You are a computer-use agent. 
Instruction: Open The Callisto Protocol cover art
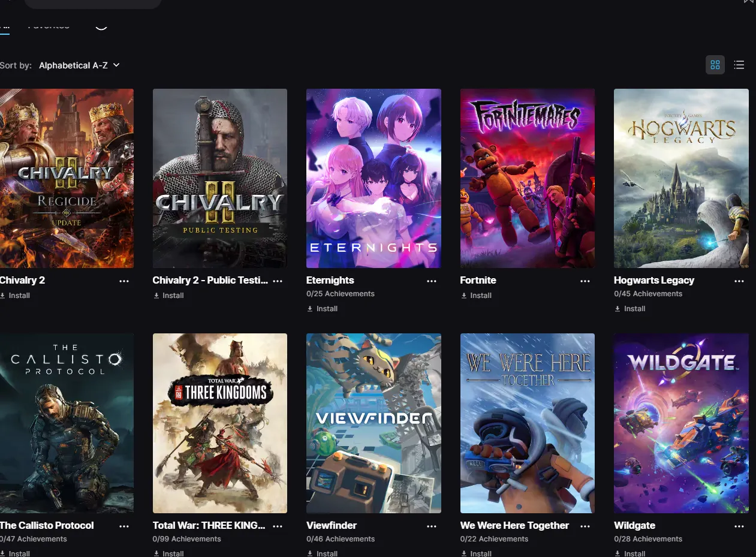(67, 423)
